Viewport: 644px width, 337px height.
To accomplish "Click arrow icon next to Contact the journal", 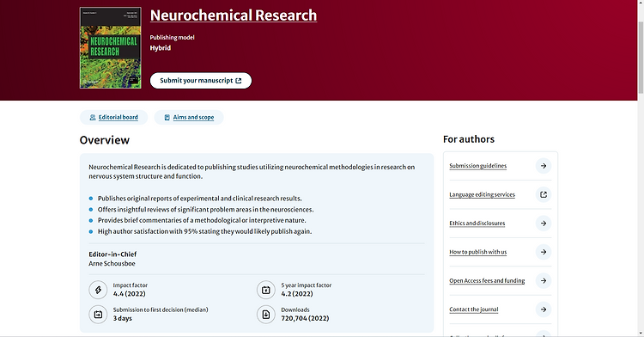I will coord(544,309).
